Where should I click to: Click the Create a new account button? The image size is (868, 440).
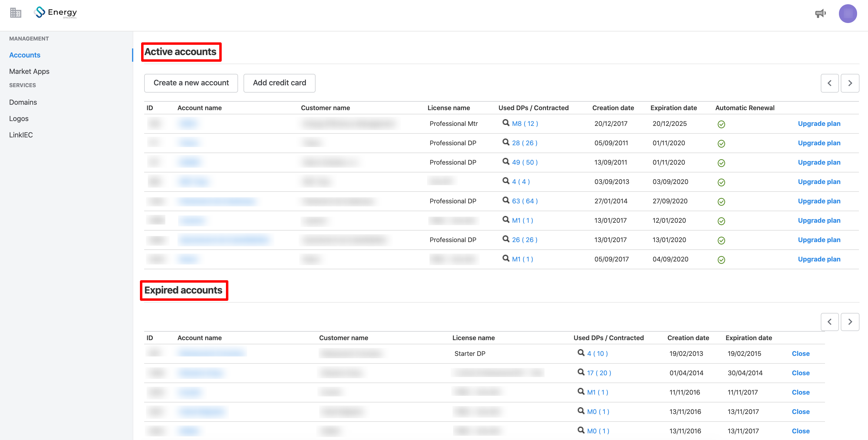point(191,83)
